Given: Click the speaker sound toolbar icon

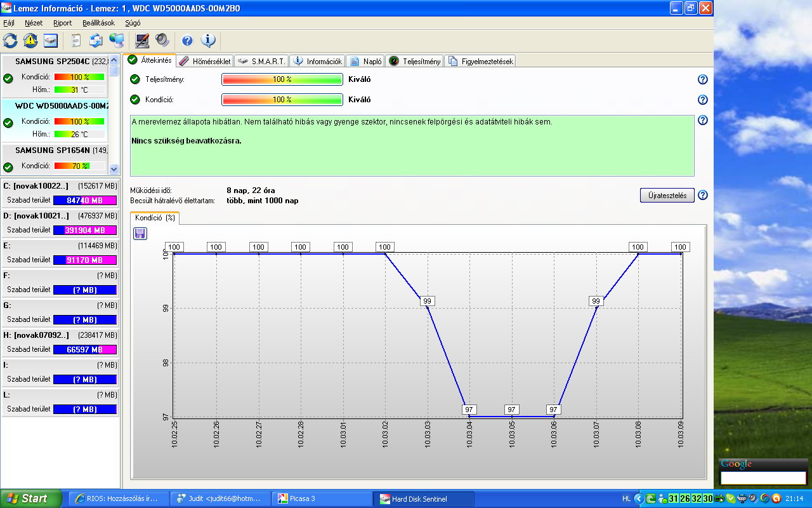Looking at the screenshot, I should tap(162, 41).
